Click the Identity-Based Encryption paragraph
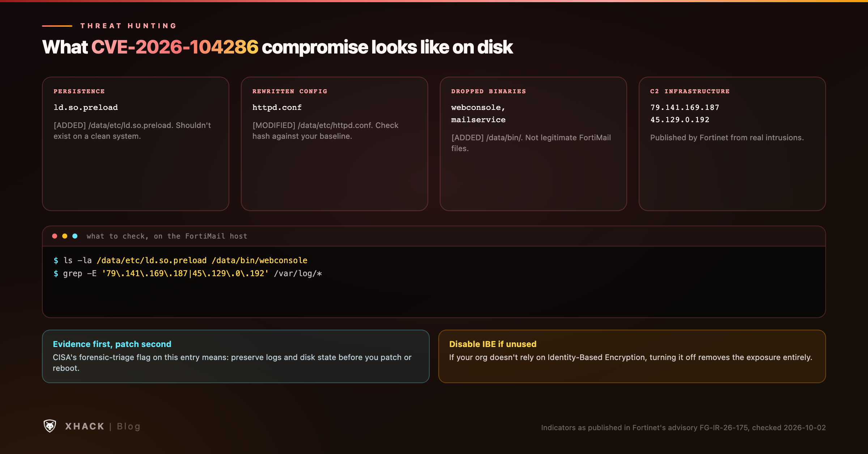The image size is (868, 454). (631, 357)
